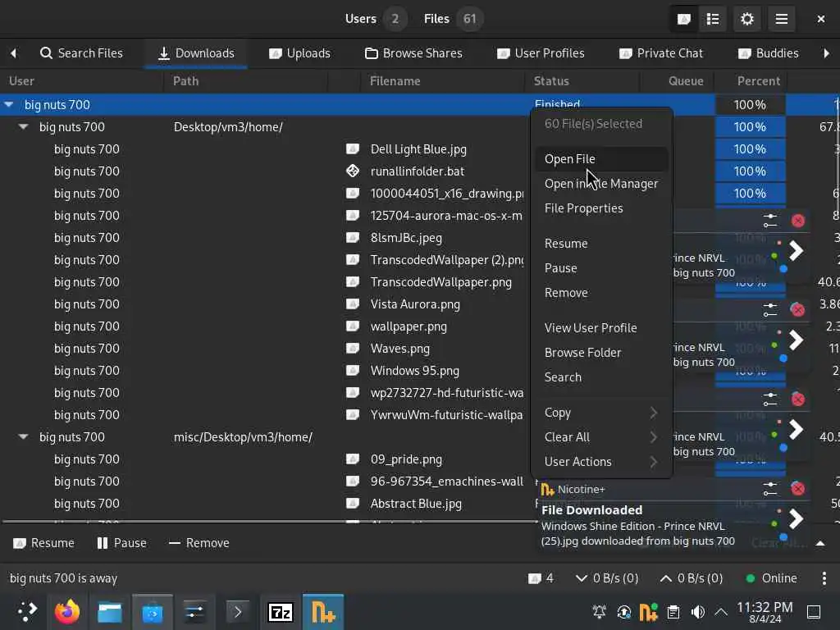Select View User Profile menu entry
The image size is (840, 630).
click(x=601, y=327)
